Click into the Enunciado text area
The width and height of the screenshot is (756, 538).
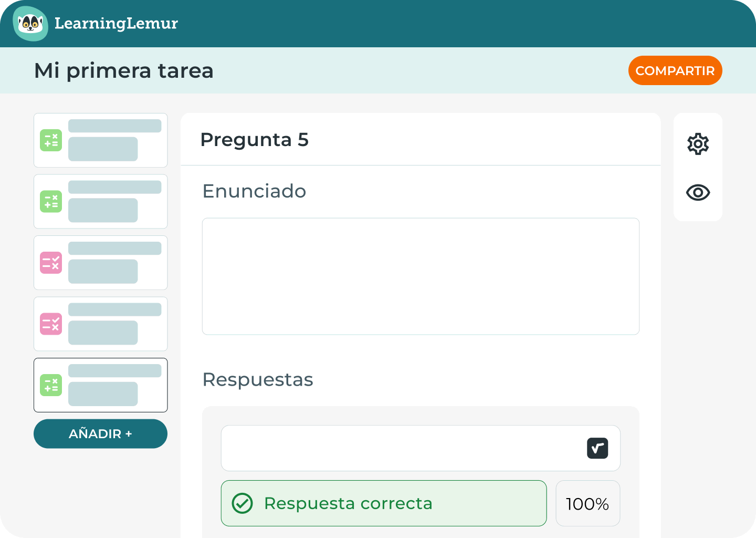(x=421, y=276)
